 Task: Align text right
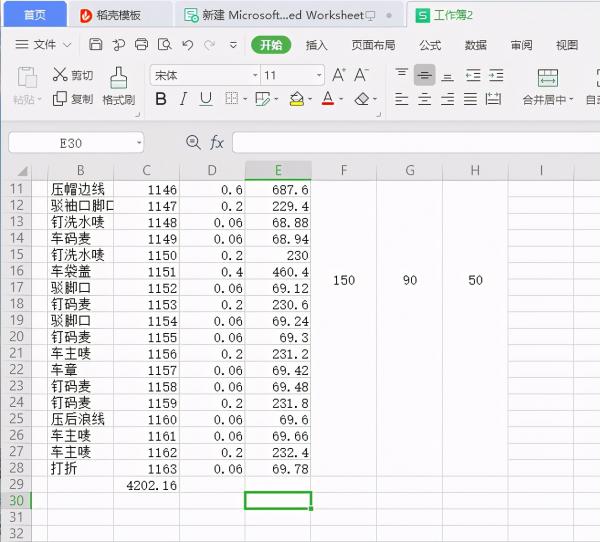coord(447,99)
